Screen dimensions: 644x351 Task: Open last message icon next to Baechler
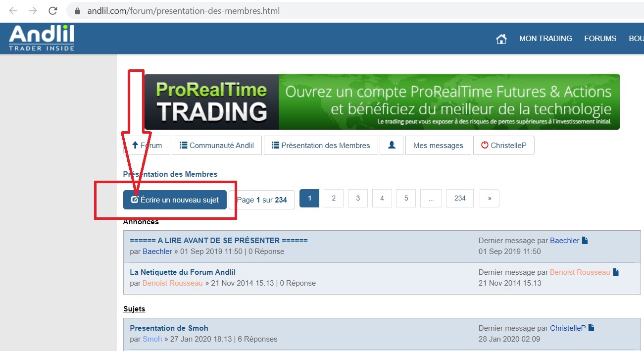585,240
